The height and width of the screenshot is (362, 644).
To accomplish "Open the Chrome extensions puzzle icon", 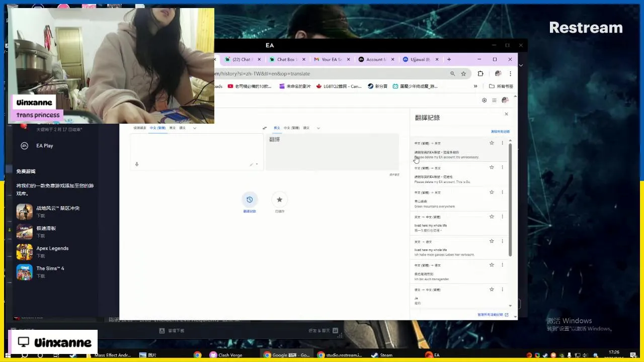I will point(480,73).
